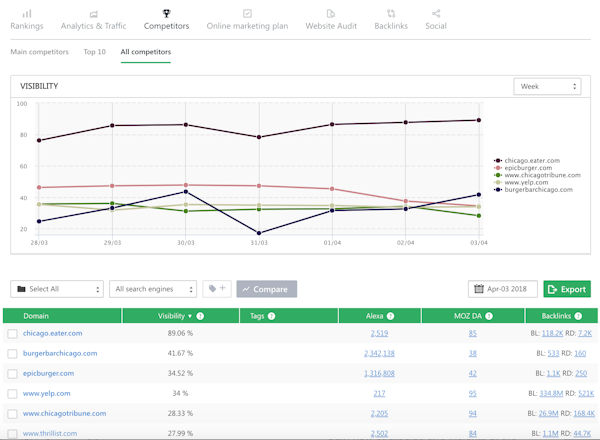Tick the checkbox for chicago.eater.com row
600x440 pixels.
pos(12,333)
